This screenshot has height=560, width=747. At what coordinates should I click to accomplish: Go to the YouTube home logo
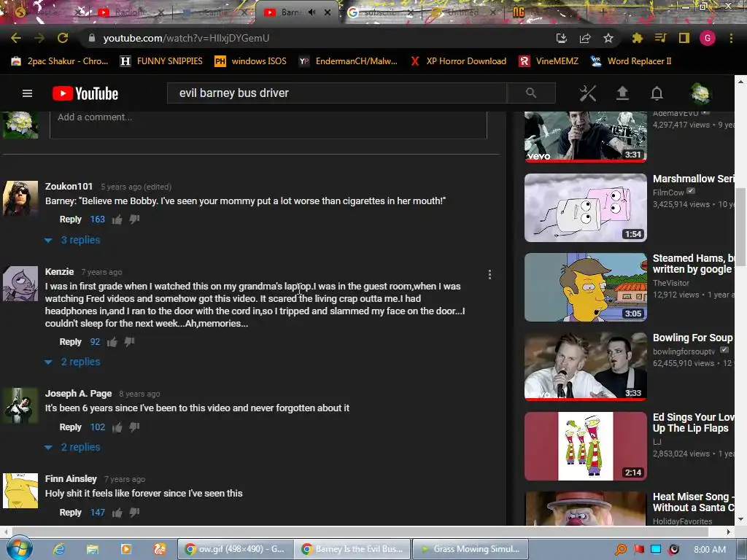coord(85,93)
